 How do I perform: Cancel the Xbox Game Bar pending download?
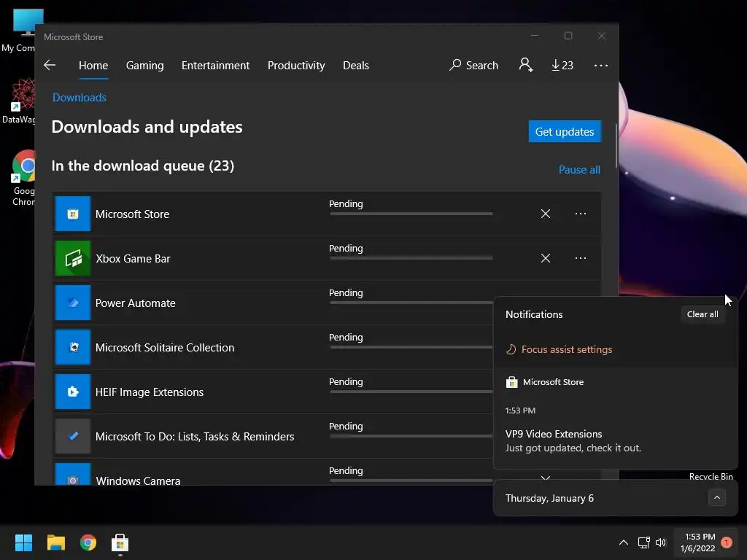click(x=546, y=258)
